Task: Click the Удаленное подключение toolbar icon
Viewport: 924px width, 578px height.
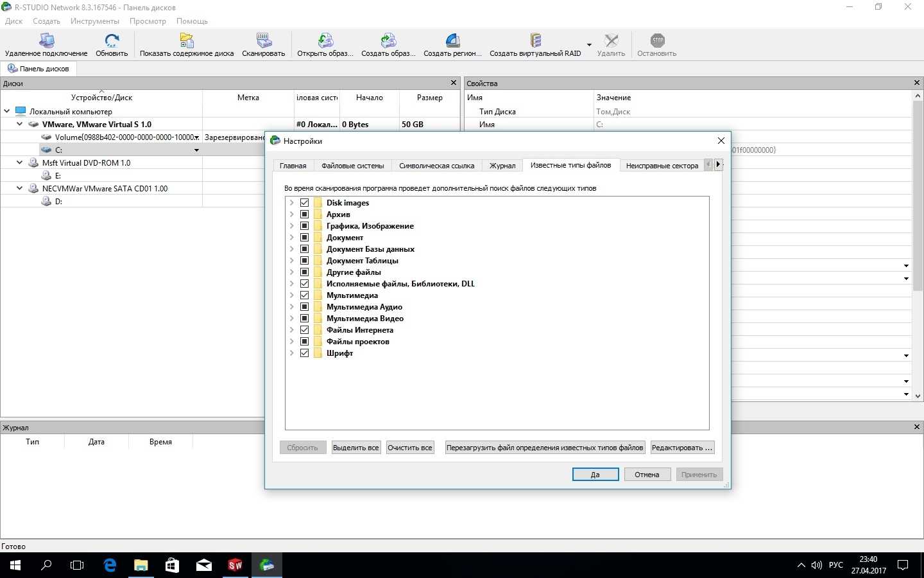Action: click(x=46, y=41)
